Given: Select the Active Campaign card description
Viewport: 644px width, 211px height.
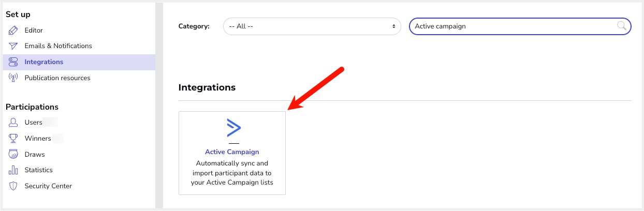Looking at the screenshot, I should point(232,173).
